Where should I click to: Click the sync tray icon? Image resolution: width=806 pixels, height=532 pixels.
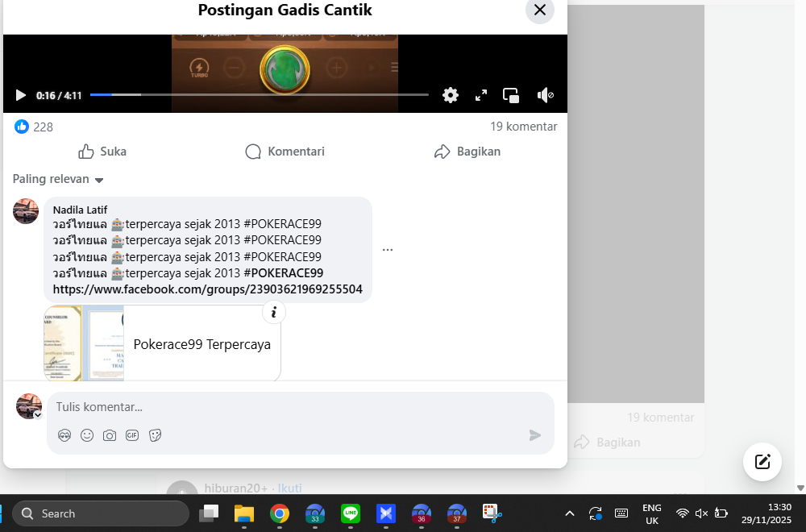(x=596, y=513)
